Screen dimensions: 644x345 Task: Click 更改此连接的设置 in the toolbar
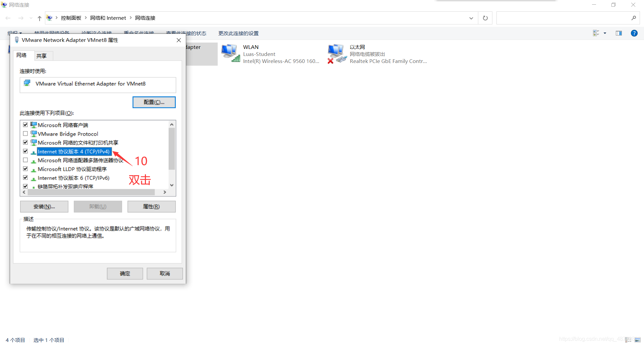pyautogui.click(x=238, y=33)
